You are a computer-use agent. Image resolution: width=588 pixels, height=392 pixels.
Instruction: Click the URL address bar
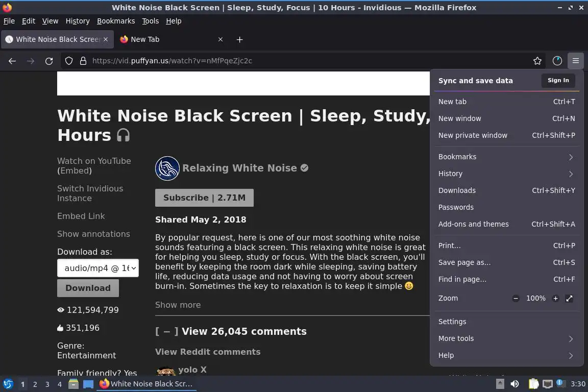click(303, 61)
